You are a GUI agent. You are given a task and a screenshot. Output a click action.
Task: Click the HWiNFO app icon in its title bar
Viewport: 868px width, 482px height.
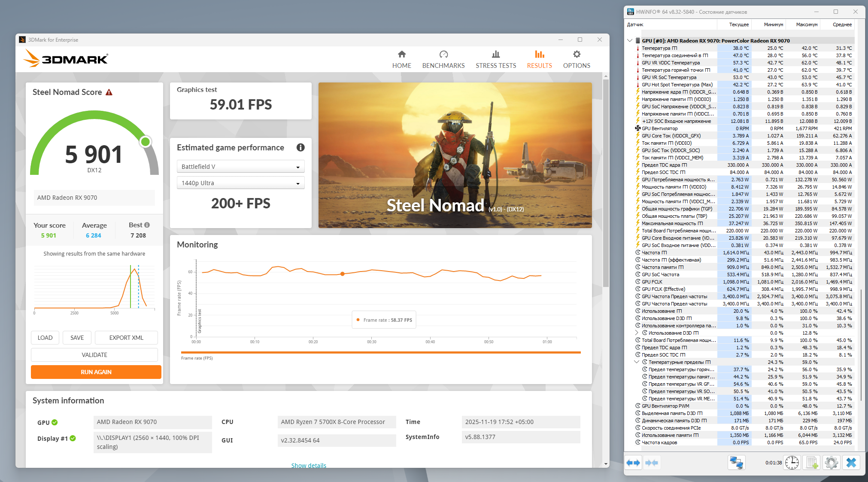(631, 12)
